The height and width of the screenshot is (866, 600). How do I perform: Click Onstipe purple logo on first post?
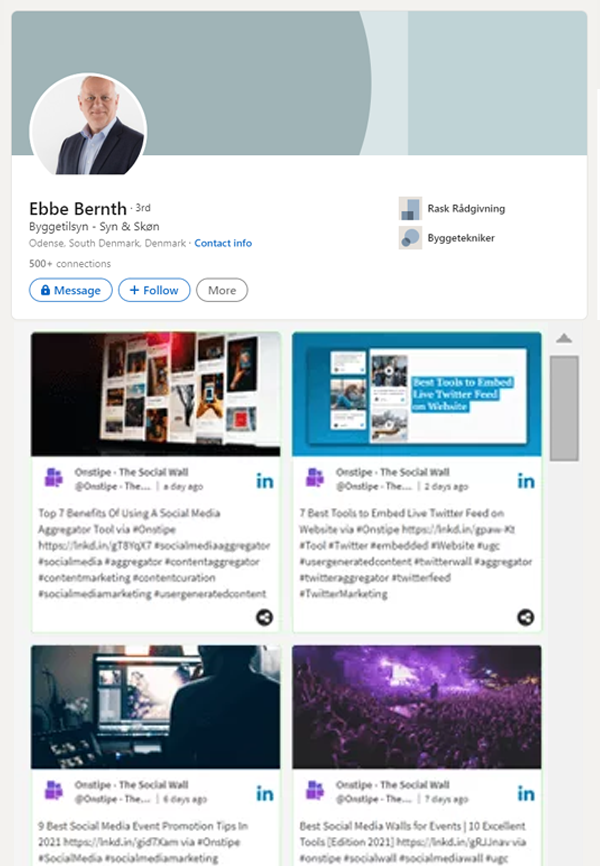tap(54, 477)
